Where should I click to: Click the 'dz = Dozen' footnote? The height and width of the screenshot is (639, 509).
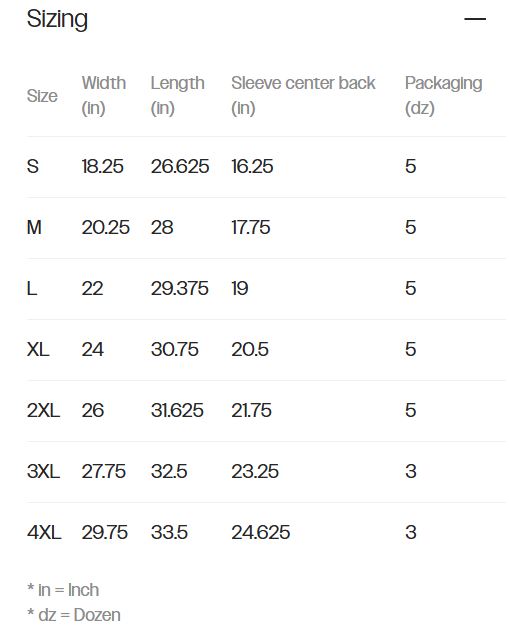pyautogui.click(x=74, y=615)
